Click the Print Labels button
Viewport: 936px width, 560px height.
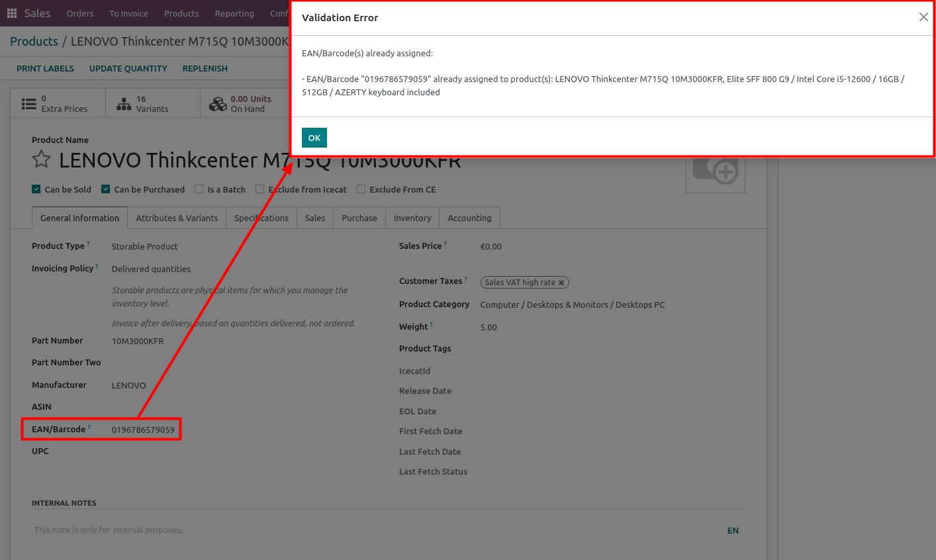pos(45,68)
